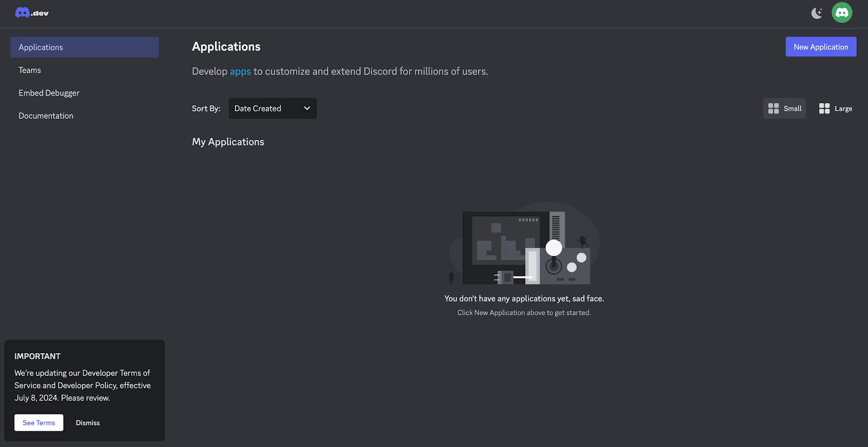Click the 'You don't have any applications yet' text

point(524,298)
